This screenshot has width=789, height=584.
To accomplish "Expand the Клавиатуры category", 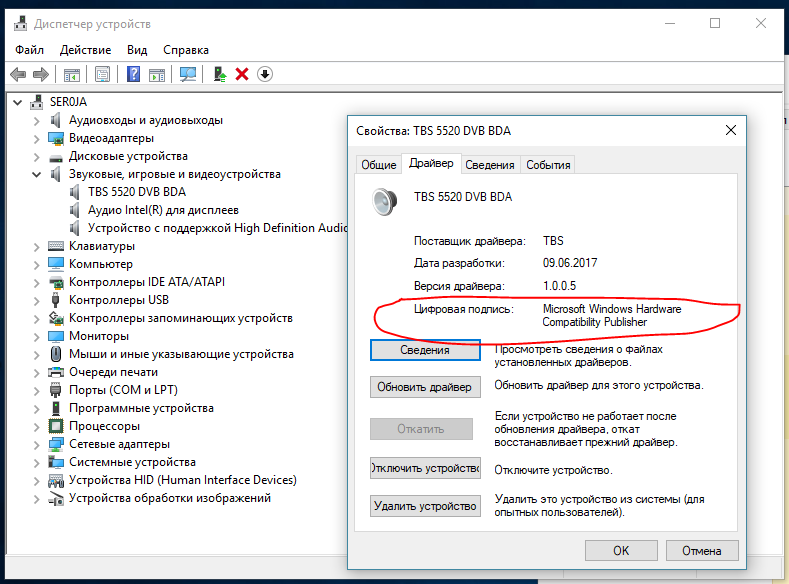I will 36,247.
